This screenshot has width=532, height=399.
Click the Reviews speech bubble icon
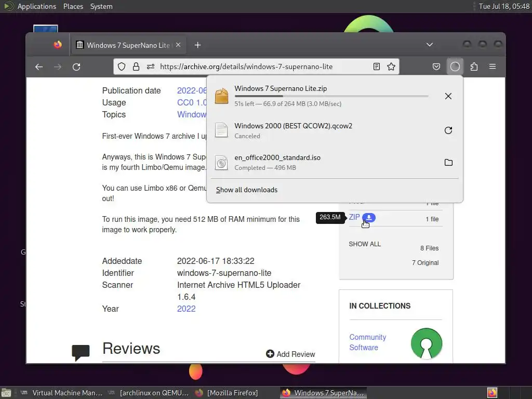(x=81, y=353)
